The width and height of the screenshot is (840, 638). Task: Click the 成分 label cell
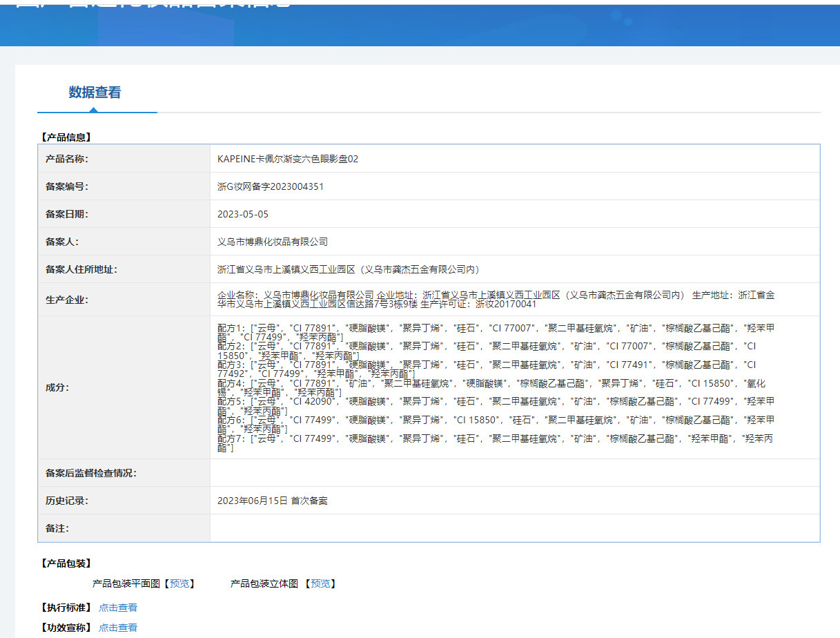coord(124,387)
